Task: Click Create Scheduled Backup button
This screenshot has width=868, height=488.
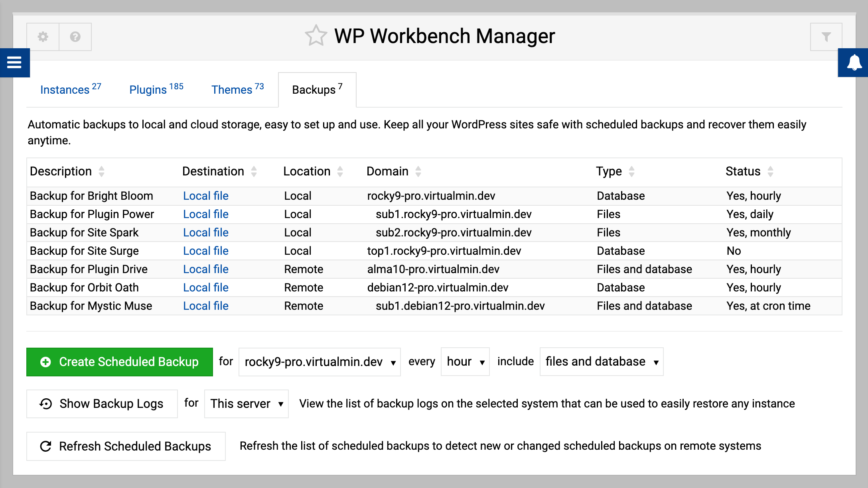Action: (x=120, y=362)
